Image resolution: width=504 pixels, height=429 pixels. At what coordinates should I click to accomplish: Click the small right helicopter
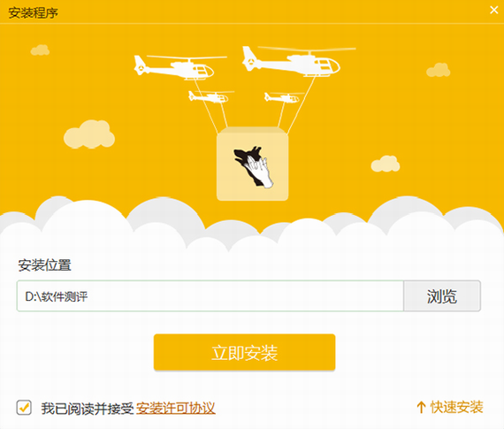pyautogui.click(x=284, y=97)
